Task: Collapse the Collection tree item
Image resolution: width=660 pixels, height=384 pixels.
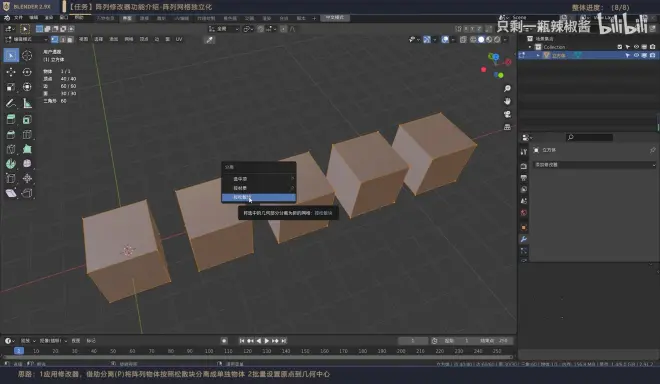Action: click(530, 47)
